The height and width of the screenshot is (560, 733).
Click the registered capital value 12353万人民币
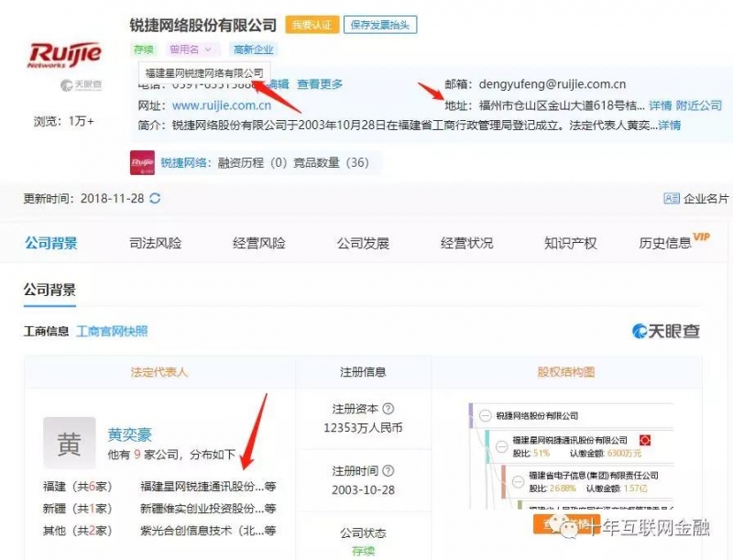(363, 428)
